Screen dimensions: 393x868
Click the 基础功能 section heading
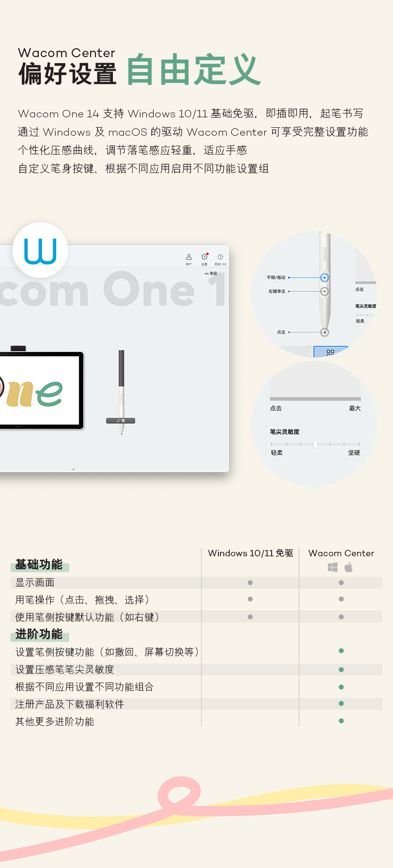pyautogui.click(x=39, y=565)
